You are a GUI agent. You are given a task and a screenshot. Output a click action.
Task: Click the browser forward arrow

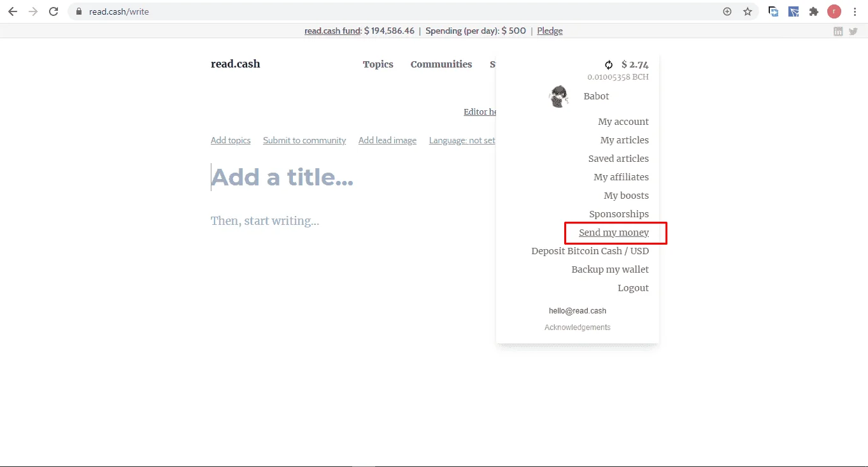click(33, 11)
